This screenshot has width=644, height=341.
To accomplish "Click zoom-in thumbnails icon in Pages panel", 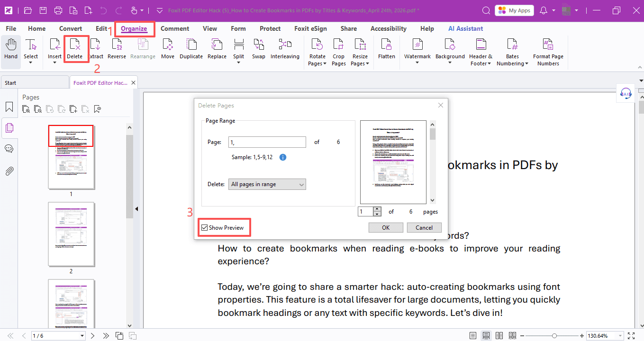I will [26, 109].
